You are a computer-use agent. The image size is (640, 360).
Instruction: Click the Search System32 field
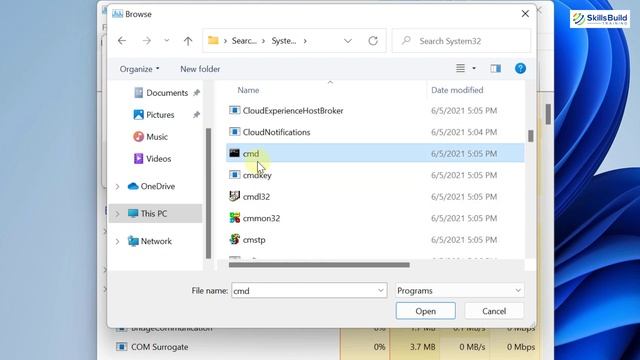pos(462,41)
